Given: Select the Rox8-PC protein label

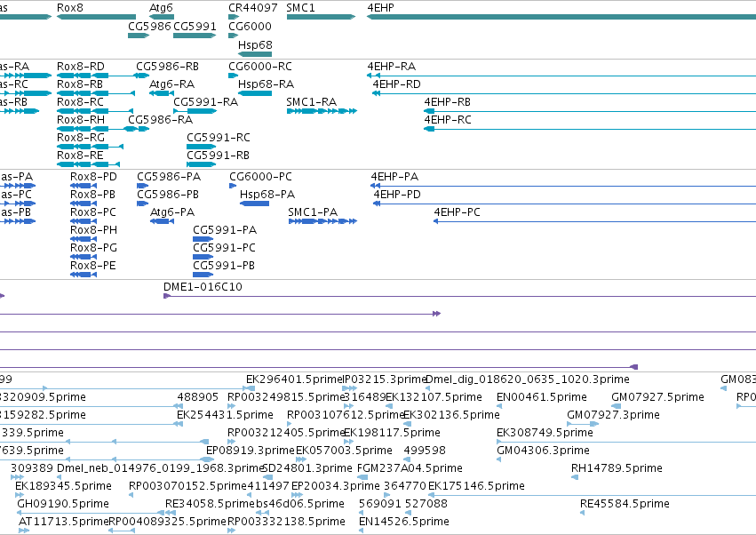Looking at the screenshot, I should [93, 212].
